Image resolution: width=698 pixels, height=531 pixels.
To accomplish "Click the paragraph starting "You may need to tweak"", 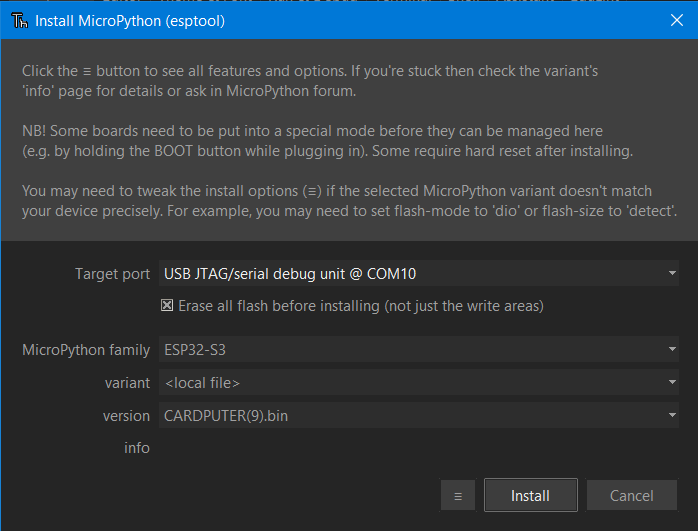I will click(x=349, y=201).
